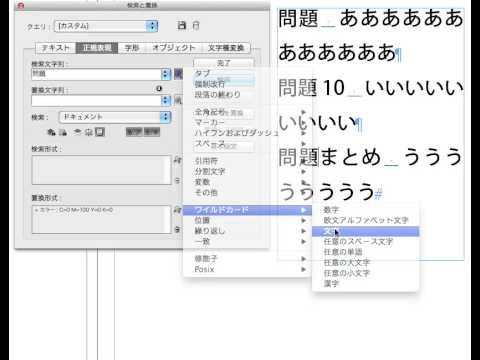Viewport: 480px width, 360px height.
Task: Expand the 分割文字 submenu
Action: (247, 172)
